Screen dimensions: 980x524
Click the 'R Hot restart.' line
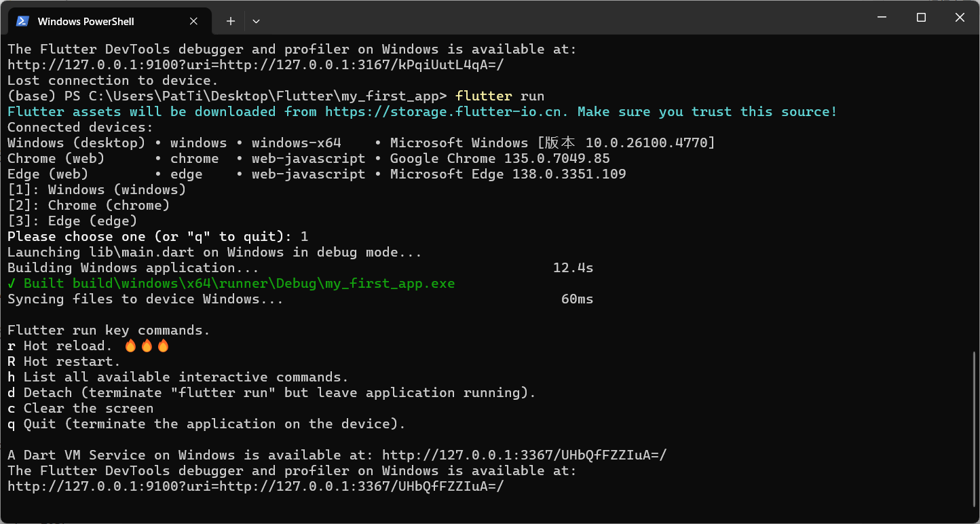pyautogui.click(x=64, y=361)
